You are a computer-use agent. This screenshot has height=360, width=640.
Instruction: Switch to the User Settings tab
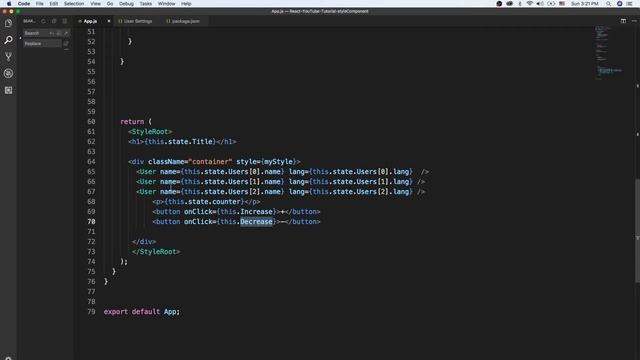138,21
